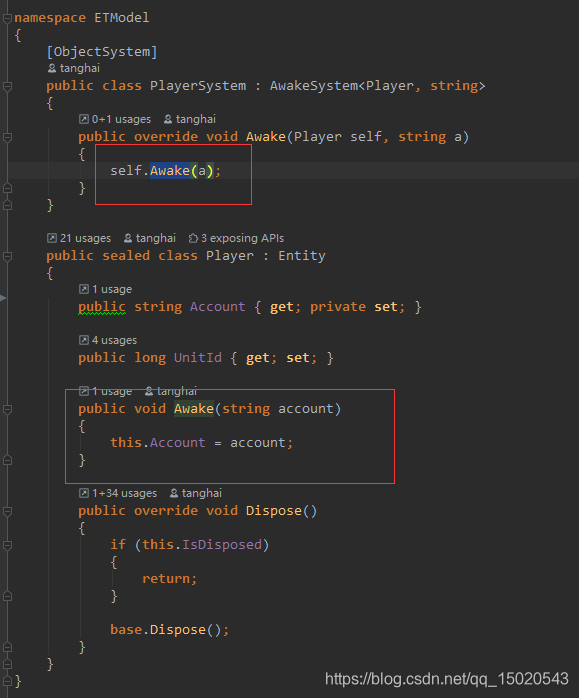Collapse the if (this.IsDisposed) block fold
Viewport: 579px width, 698px height.
click(x=7, y=545)
